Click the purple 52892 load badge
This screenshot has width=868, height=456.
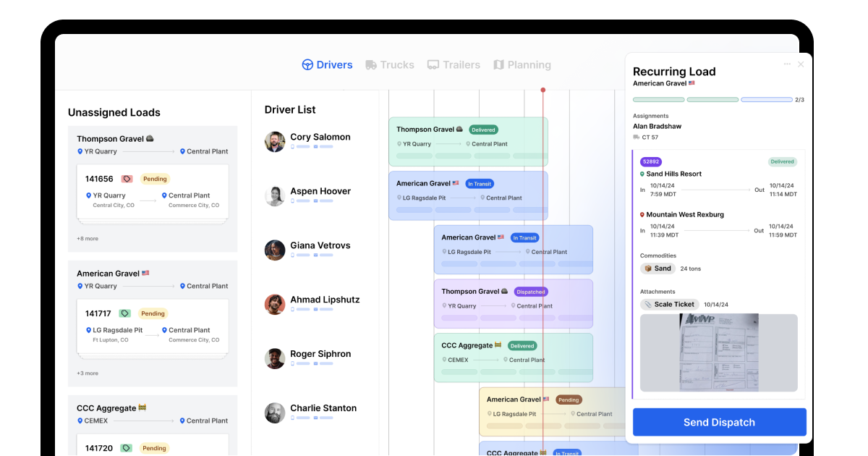point(650,161)
